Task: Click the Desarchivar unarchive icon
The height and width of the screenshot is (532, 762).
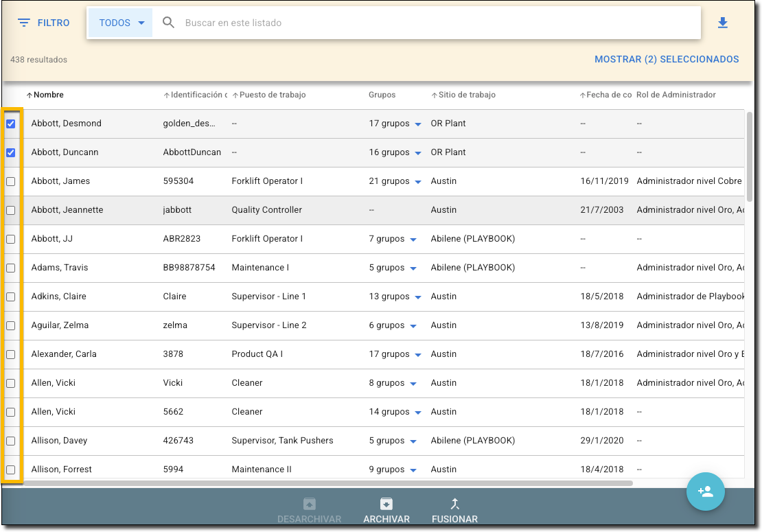Action: tap(309, 504)
